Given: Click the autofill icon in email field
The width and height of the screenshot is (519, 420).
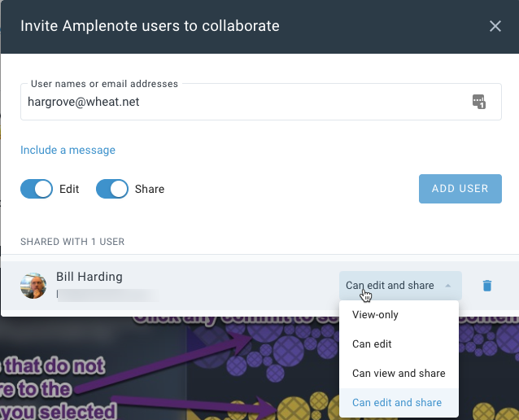Looking at the screenshot, I should click(x=479, y=102).
